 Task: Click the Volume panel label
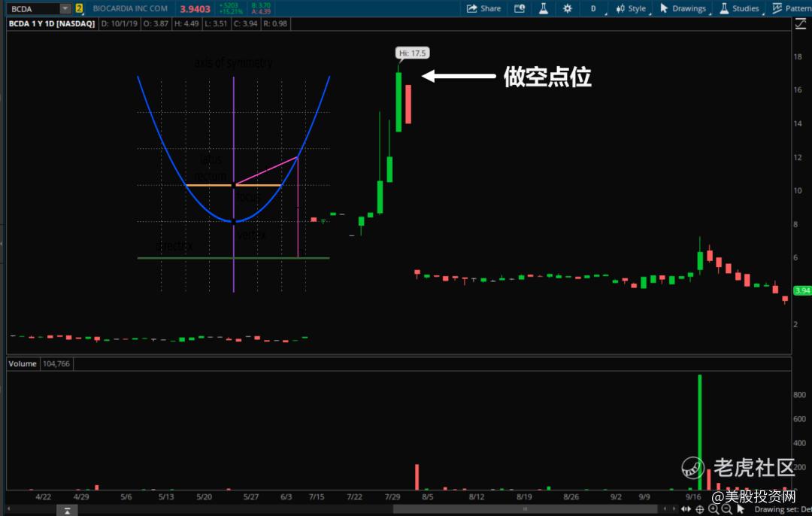click(23, 364)
